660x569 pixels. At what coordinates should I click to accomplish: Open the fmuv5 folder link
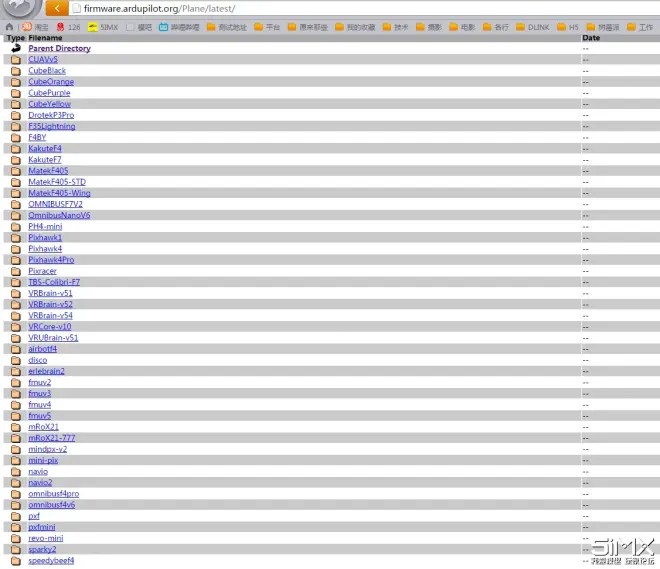click(x=40, y=416)
